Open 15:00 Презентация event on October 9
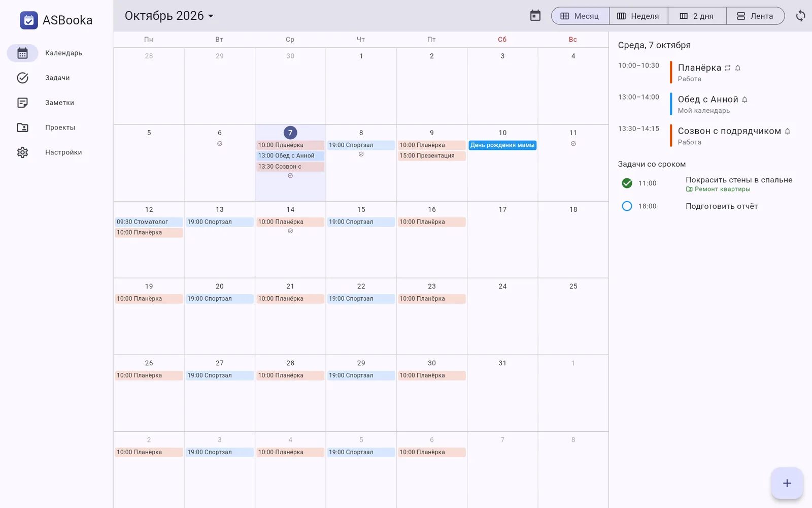 point(431,156)
